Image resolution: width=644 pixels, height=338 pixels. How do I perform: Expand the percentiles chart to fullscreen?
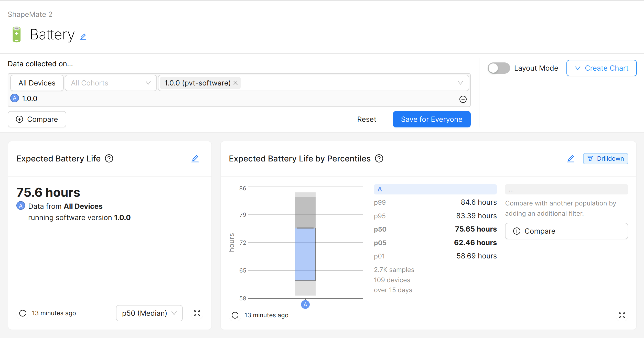click(x=622, y=315)
